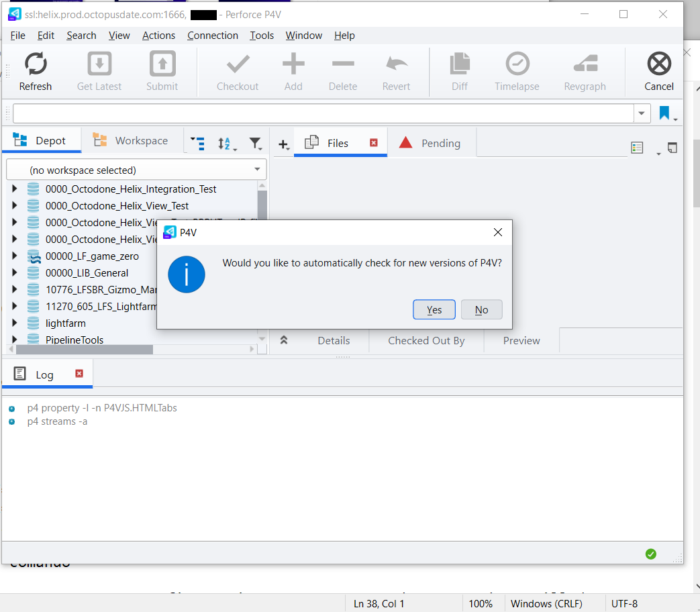
Task: Click the Revert arrow icon
Action: pos(396,64)
